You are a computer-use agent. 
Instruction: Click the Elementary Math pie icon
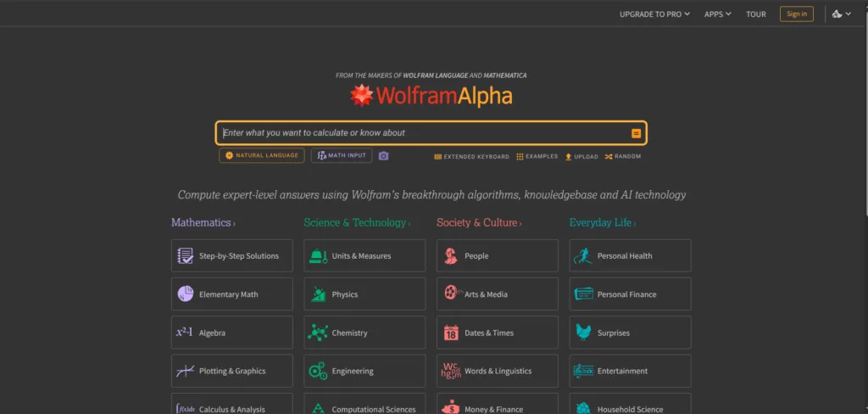coord(186,294)
